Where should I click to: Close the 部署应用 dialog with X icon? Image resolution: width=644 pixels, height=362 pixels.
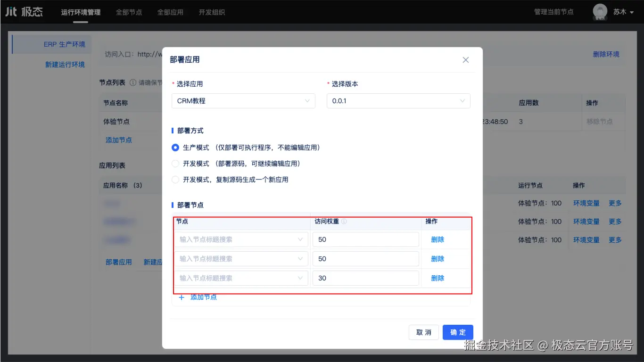point(466,60)
